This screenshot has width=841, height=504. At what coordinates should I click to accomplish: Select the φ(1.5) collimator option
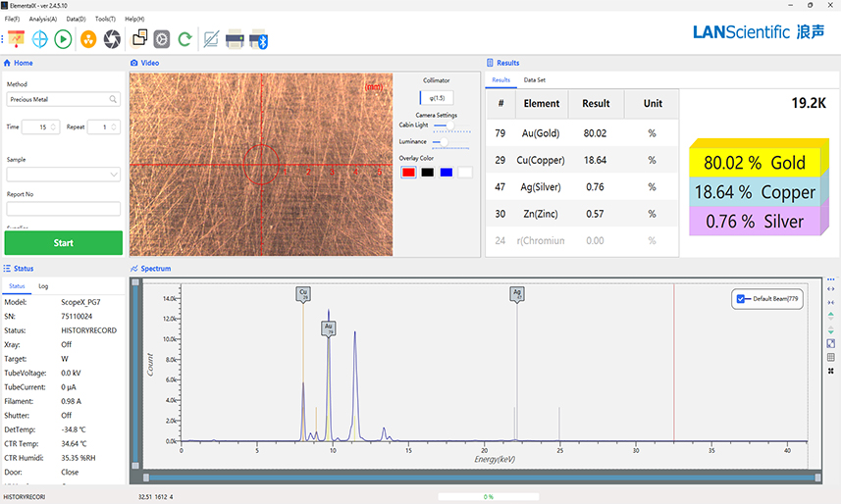point(437,97)
